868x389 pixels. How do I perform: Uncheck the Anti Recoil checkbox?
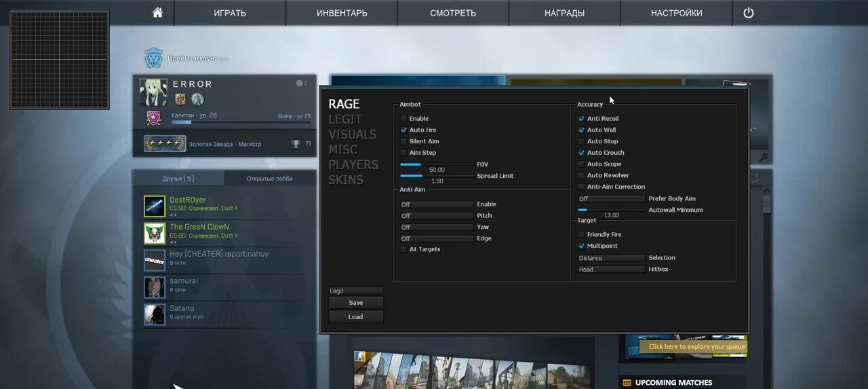click(581, 119)
